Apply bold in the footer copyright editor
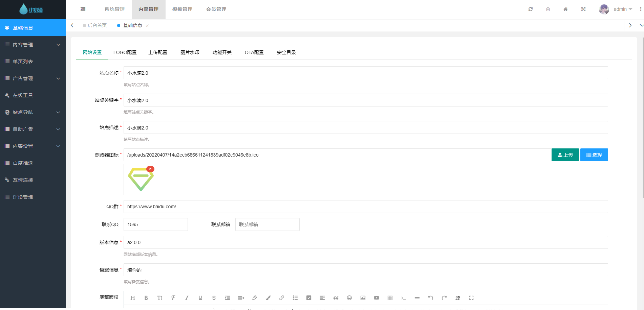 [146, 298]
